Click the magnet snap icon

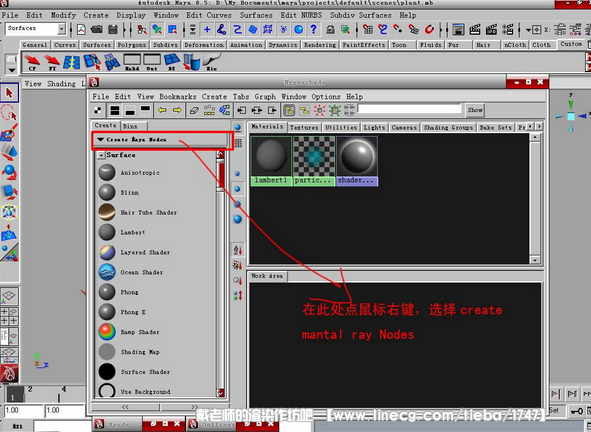(429, 29)
